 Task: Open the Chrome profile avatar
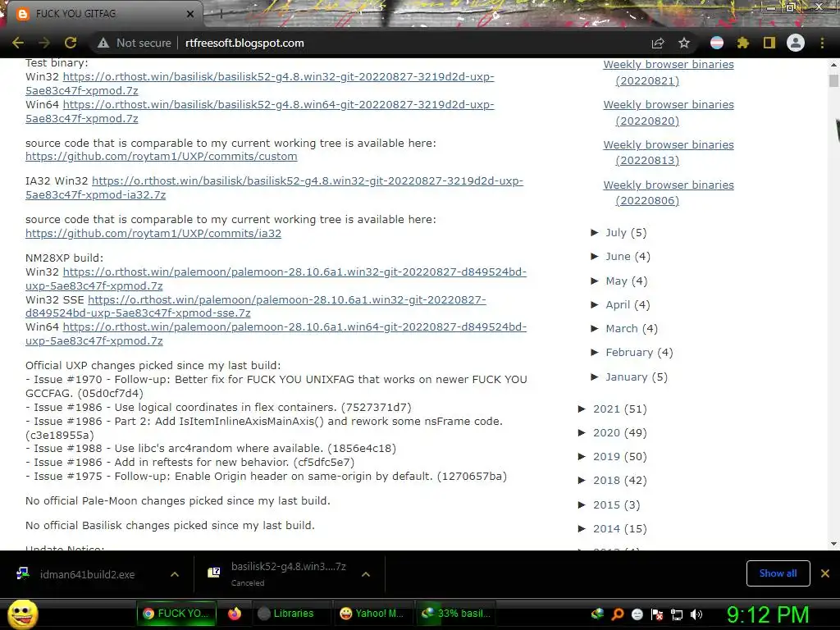796,43
